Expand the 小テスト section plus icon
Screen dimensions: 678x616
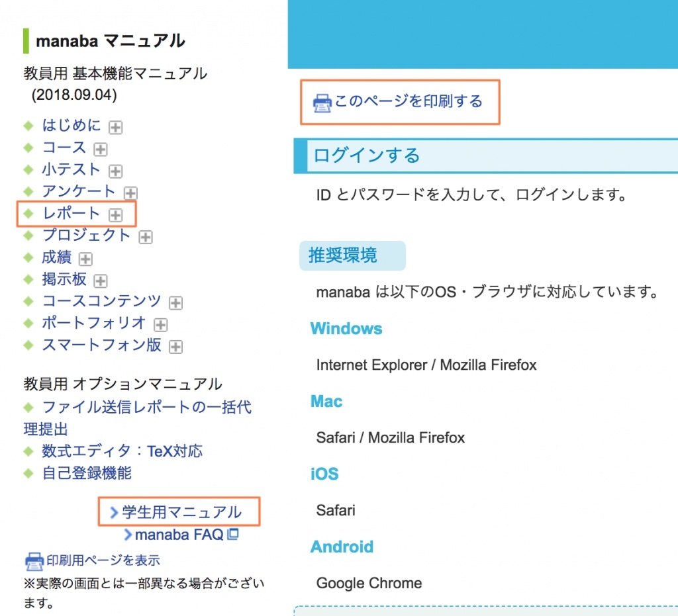[115, 171]
